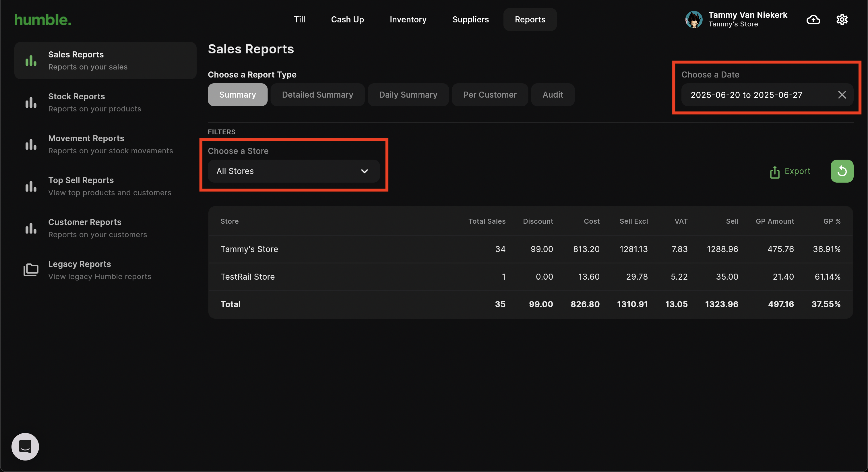868x472 pixels.
Task: Click the 1323.96 total Sell value
Action: click(x=721, y=304)
